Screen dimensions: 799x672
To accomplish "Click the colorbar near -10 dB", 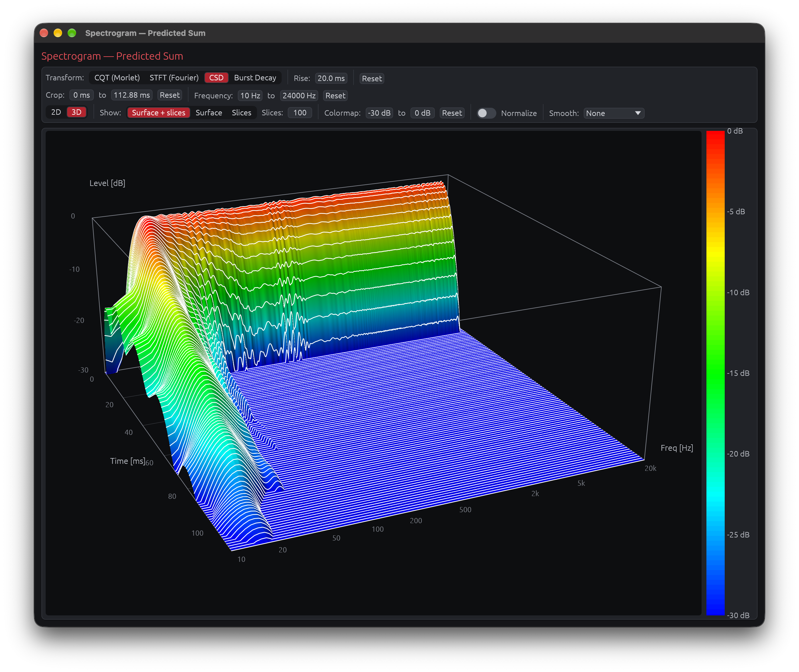I will pos(715,292).
